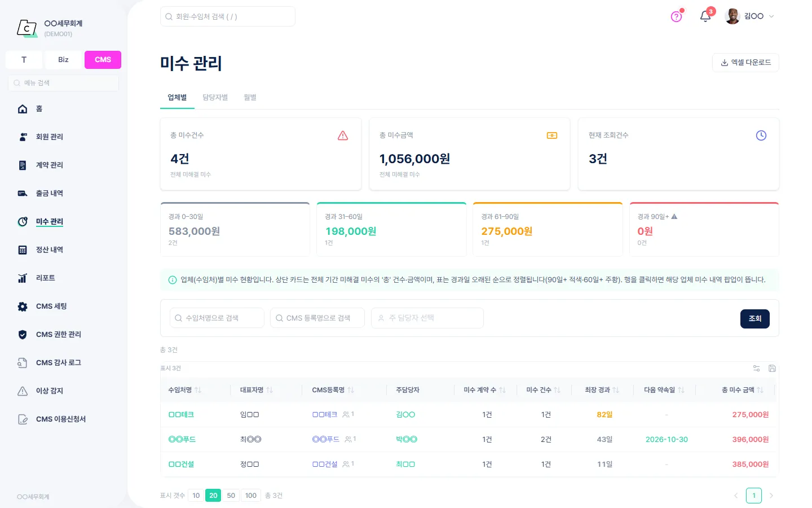Click page number 1 in pagination
The width and height of the screenshot is (812, 508).
point(754,496)
